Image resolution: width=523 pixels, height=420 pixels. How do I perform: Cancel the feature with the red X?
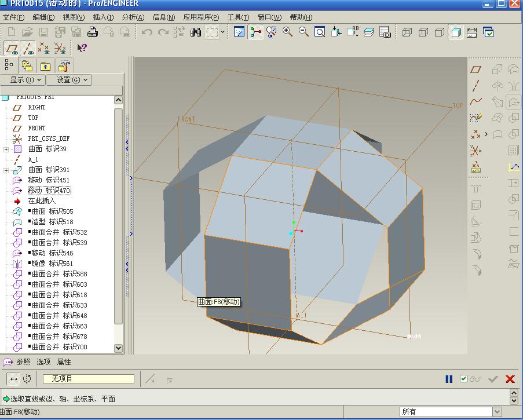pos(510,379)
